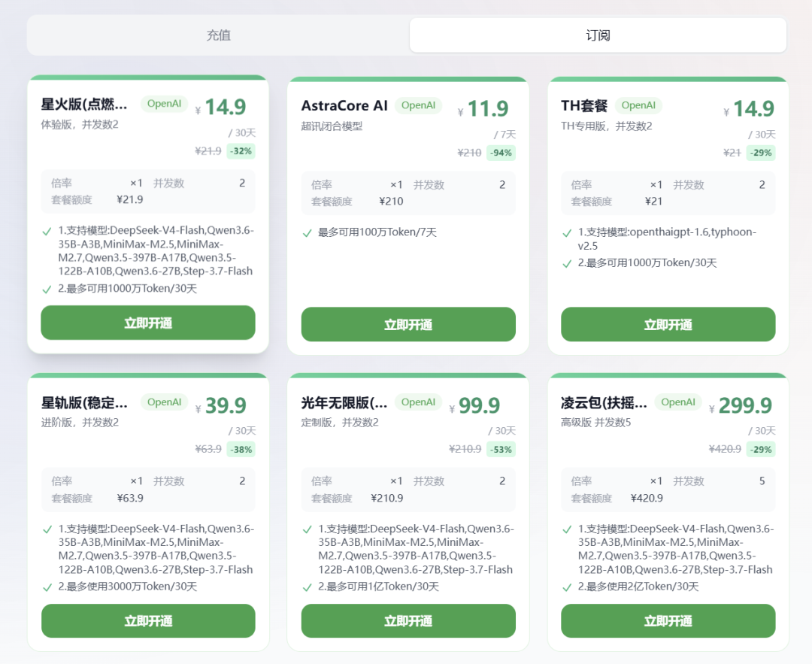Switch to the 充值 tab
Screen dimensions: 812x664
(218, 35)
